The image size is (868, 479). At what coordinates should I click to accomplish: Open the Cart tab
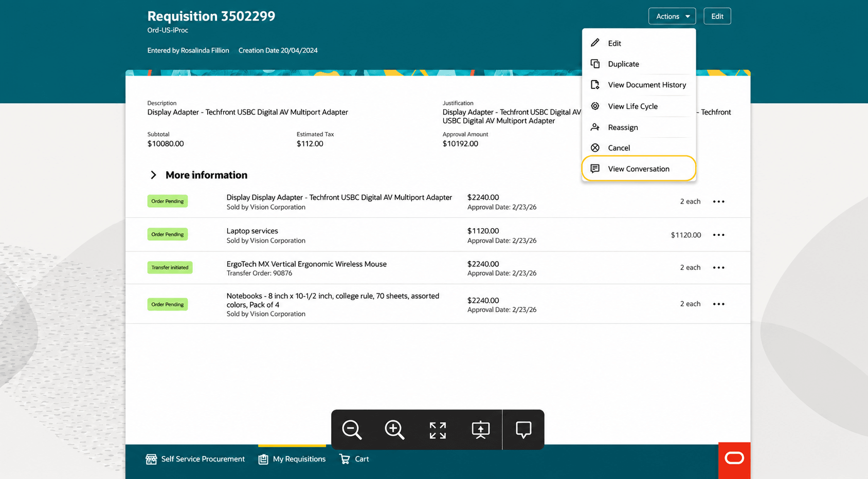[354, 459]
